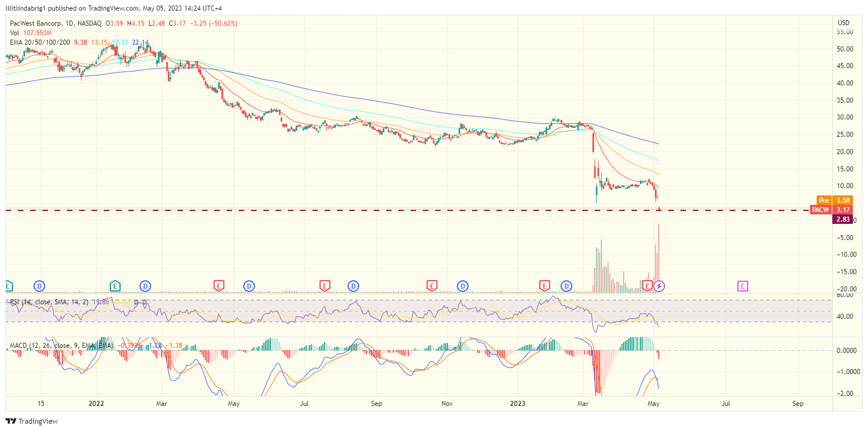This screenshot has width=868, height=431.
Task: Click the blue D dividend marker near March 2022
Action: pyautogui.click(x=146, y=285)
